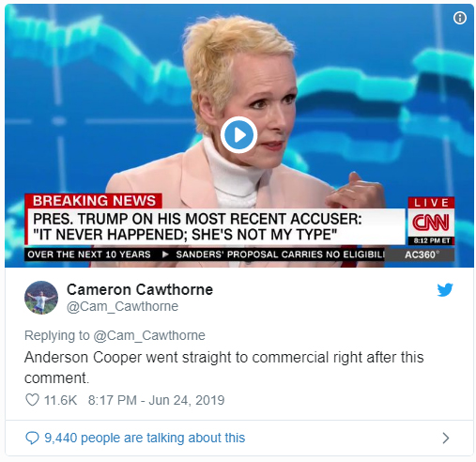Open Cameron Cawthorne's profile picture
Screen dimensions: 476x462
(x=41, y=298)
